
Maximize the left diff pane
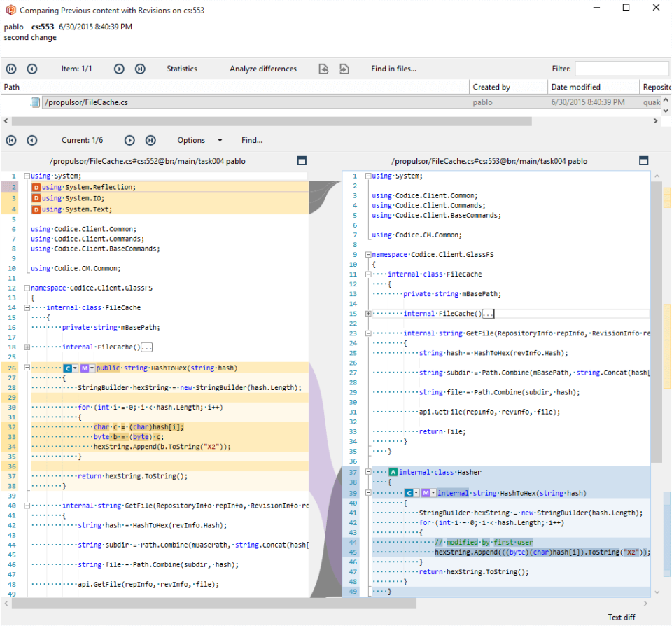click(x=302, y=160)
